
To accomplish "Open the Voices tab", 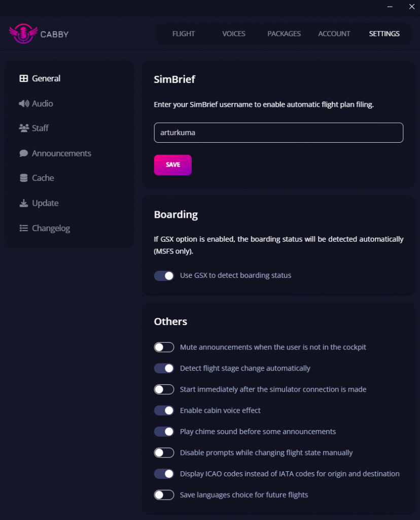I will pos(234,34).
